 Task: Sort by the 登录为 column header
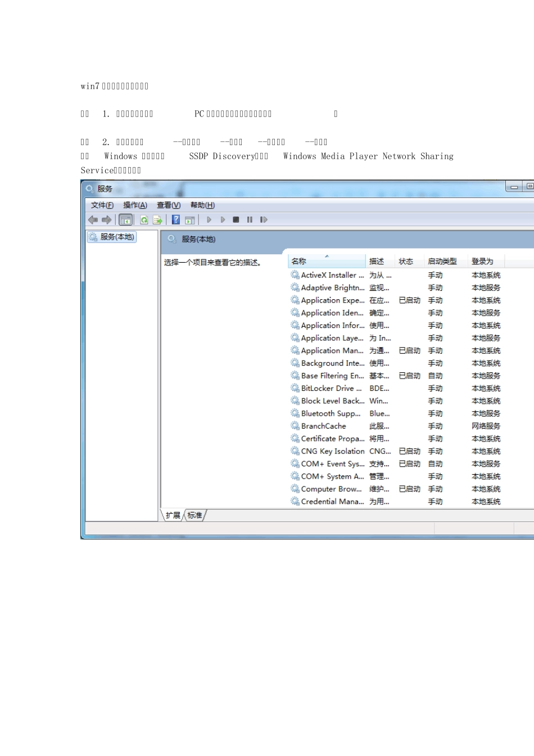click(x=486, y=262)
